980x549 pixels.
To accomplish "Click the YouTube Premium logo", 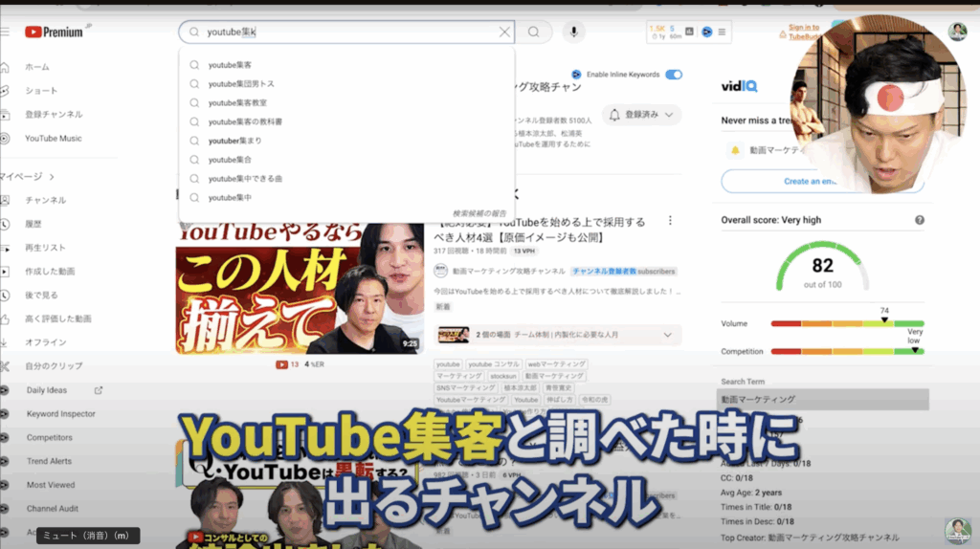I will [x=54, y=32].
